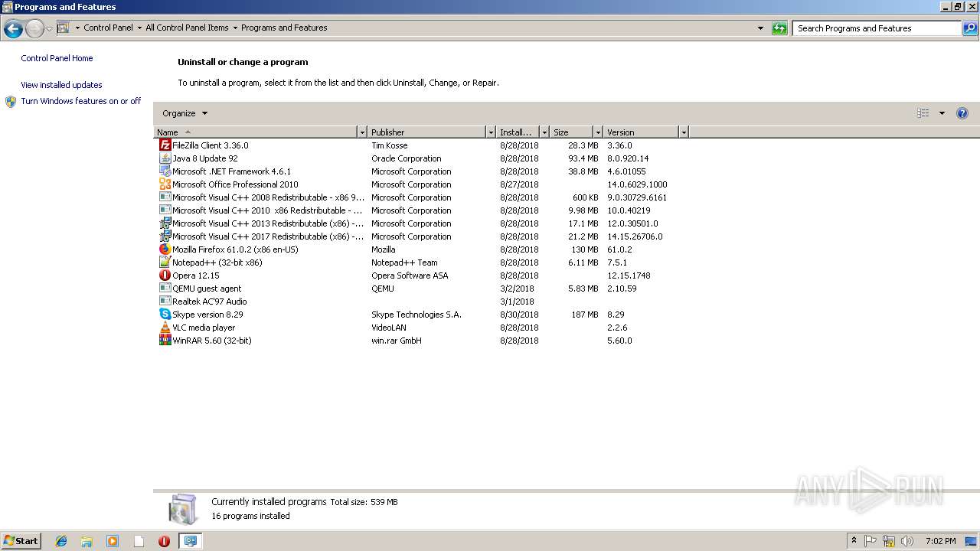Select publisher cell "VideoLAN"

388,328
